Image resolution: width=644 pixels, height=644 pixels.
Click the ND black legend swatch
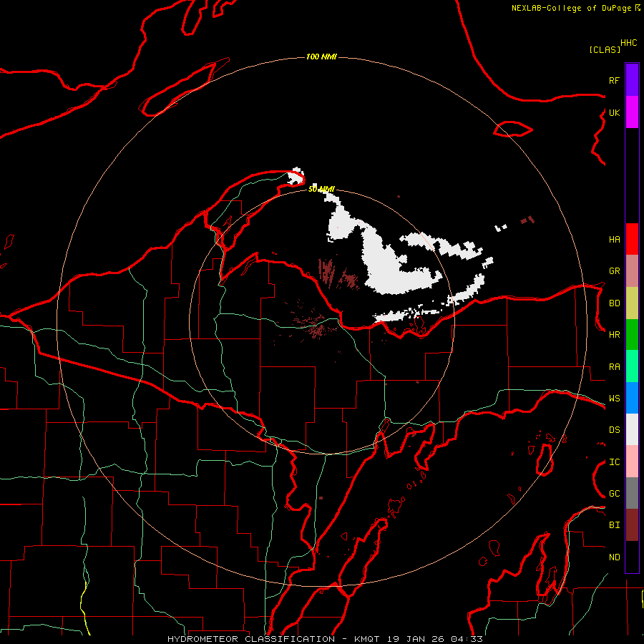tap(632, 557)
